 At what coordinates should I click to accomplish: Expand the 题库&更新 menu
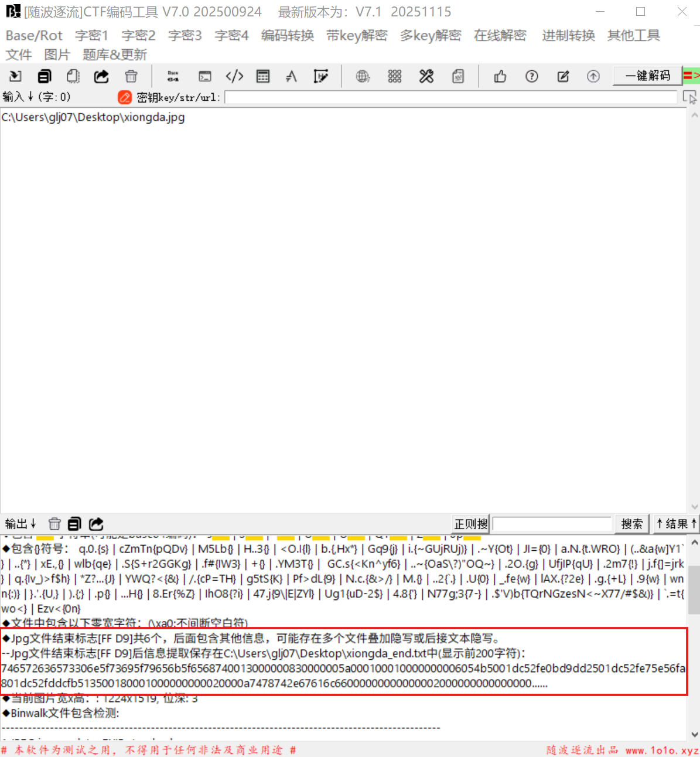(x=115, y=54)
